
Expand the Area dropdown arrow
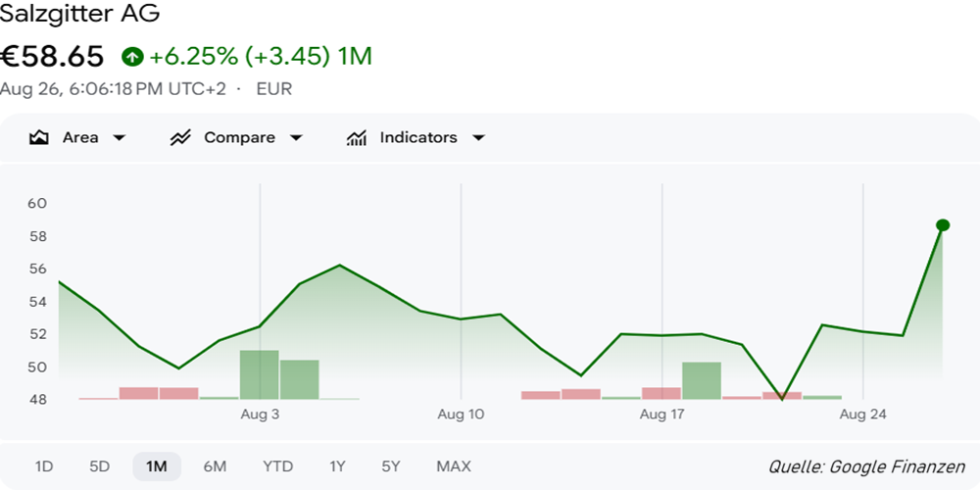(x=119, y=138)
